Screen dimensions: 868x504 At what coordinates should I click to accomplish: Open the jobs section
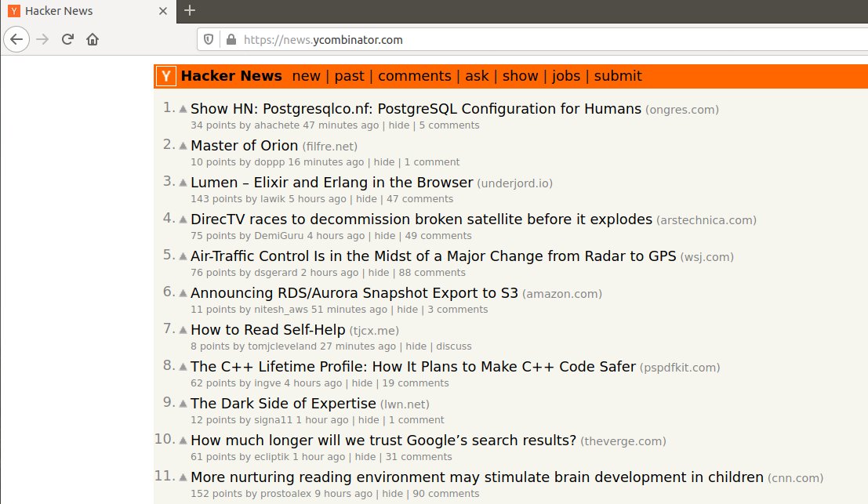[566, 76]
